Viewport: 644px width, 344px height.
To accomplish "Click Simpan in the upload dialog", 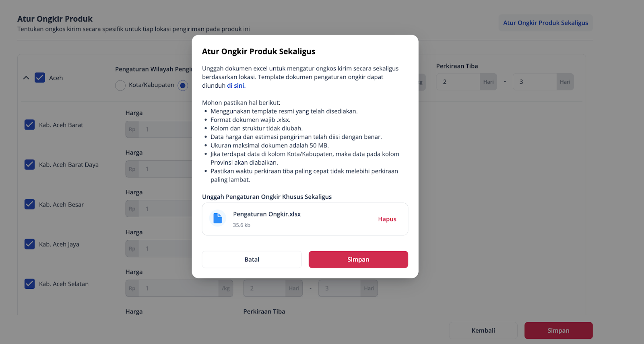I will point(358,260).
